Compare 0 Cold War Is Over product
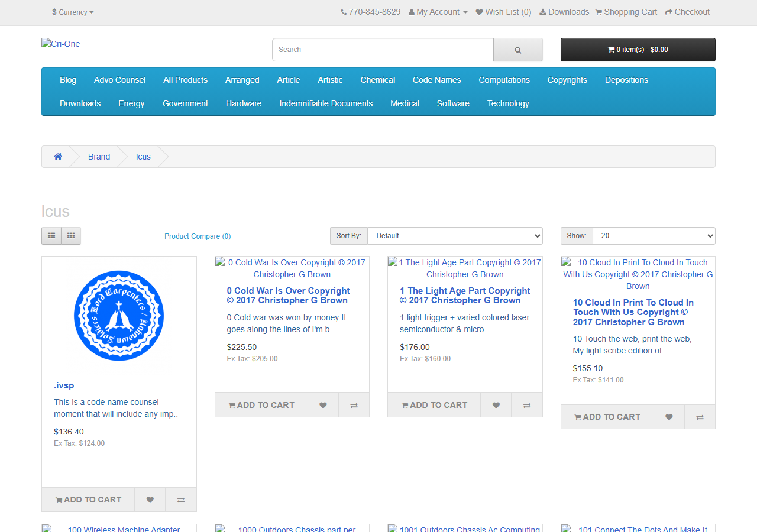The width and height of the screenshot is (757, 532). point(354,405)
